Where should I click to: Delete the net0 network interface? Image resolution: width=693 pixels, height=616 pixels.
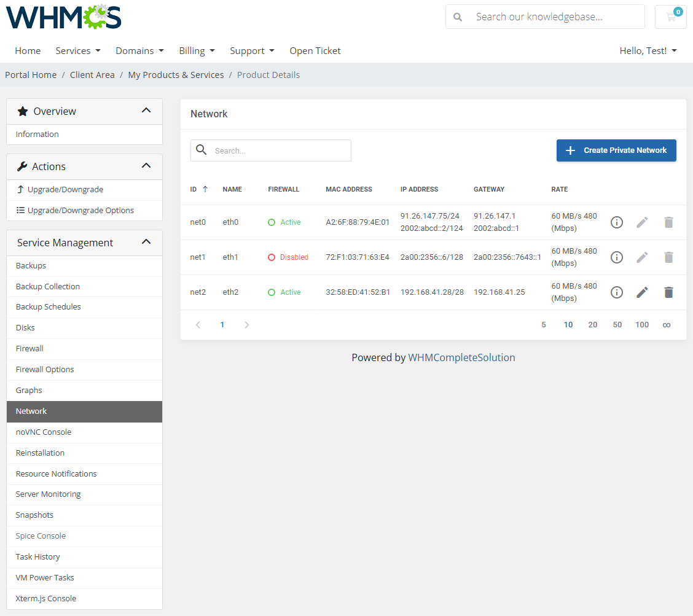coord(668,222)
